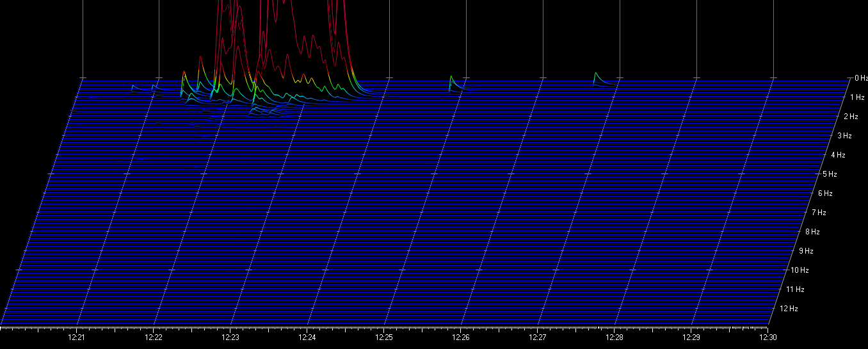Select the 8 Hz frequency label
This screenshot has width=868, height=349.
click(812, 232)
